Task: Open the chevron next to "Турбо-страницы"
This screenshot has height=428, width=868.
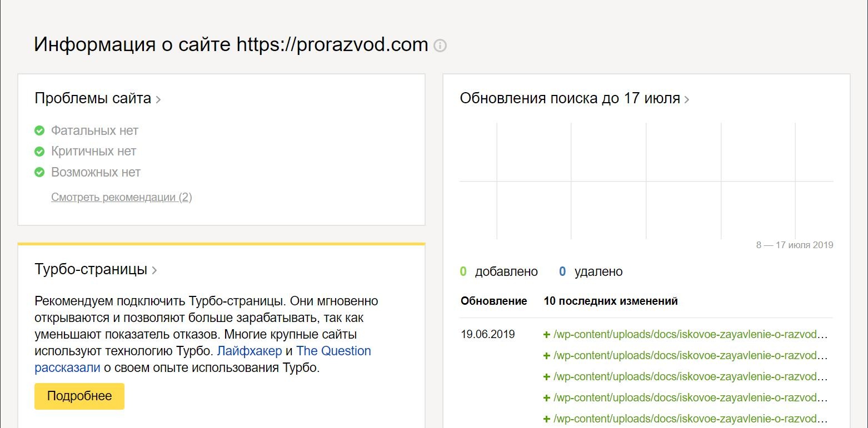Action: pyautogui.click(x=154, y=270)
